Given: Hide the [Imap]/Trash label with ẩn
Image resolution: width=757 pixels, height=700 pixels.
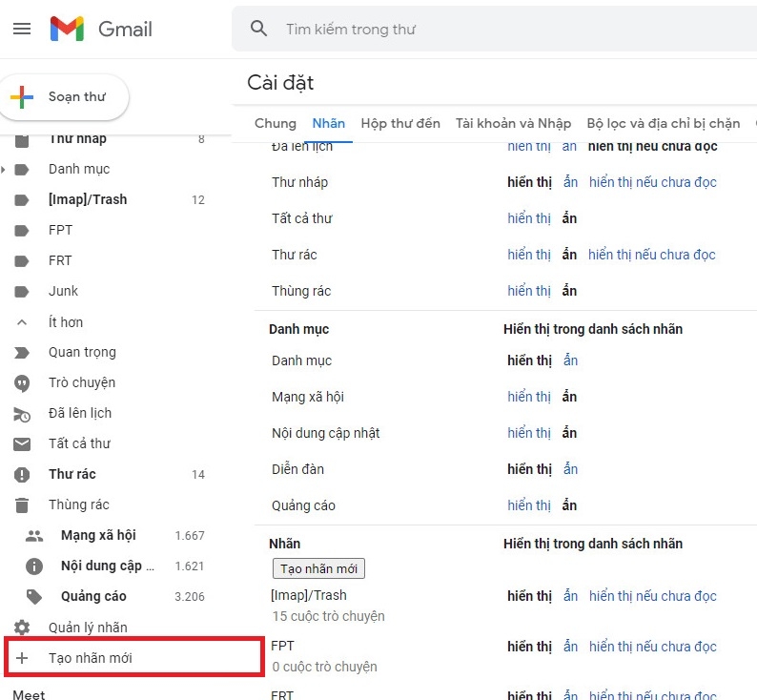Looking at the screenshot, I should 570,596.
